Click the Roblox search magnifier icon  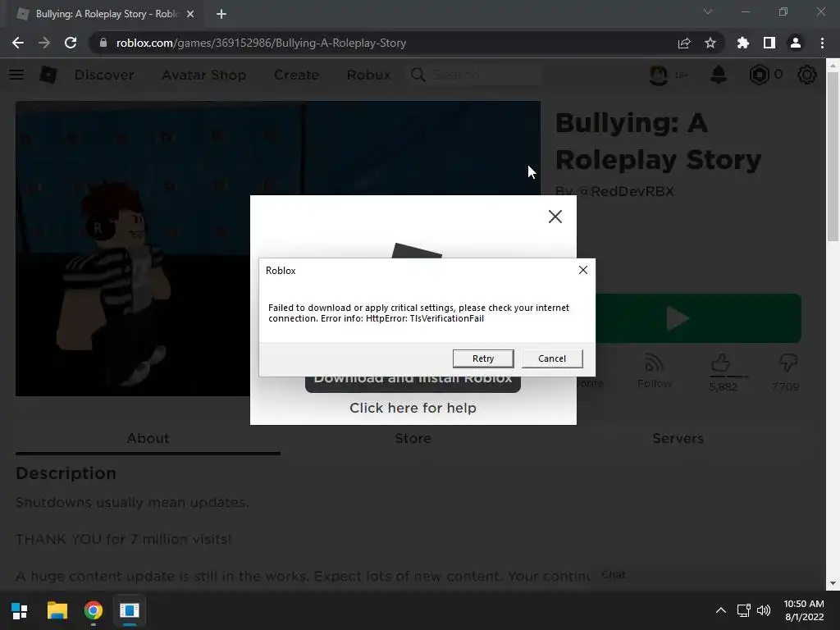tap(418, 75)
